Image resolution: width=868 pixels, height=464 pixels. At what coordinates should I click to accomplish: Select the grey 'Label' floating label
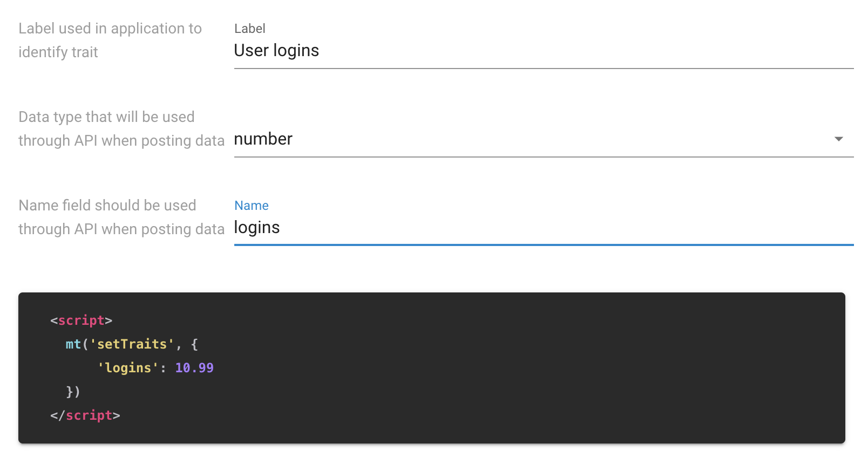(x=250, y=29)
